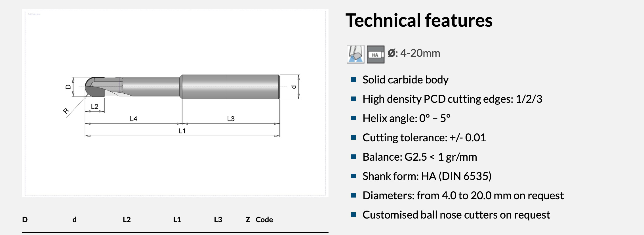
Task: Click the HA shank form icon
Action: (376, 54)
